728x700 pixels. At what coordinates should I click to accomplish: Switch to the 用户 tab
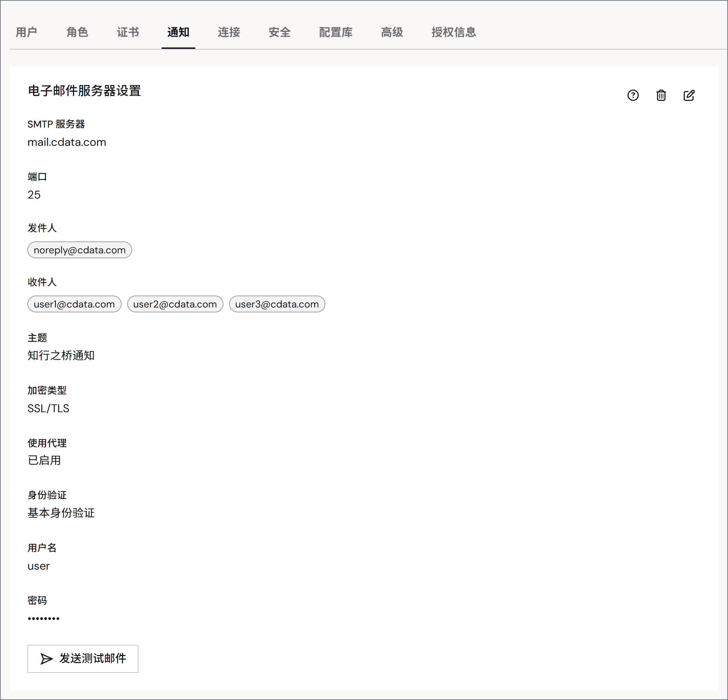click(26, 32)
